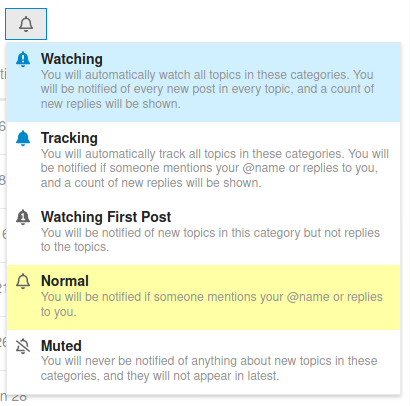
Task: Select Muted to silence category
Action: pos(203,362)
